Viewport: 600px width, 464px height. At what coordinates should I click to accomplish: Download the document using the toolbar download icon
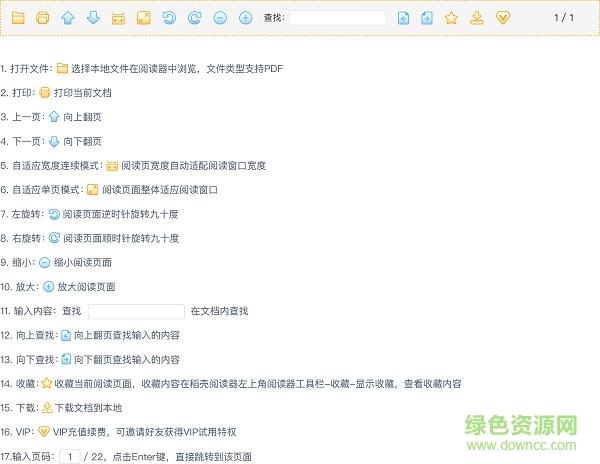click(477, 18)
